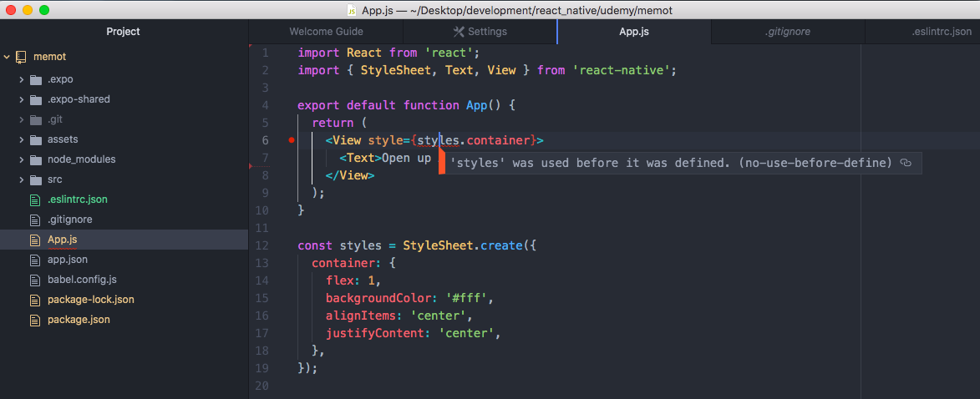Open app.json from the project tree
980x399 pixels.
coord(67,260)
